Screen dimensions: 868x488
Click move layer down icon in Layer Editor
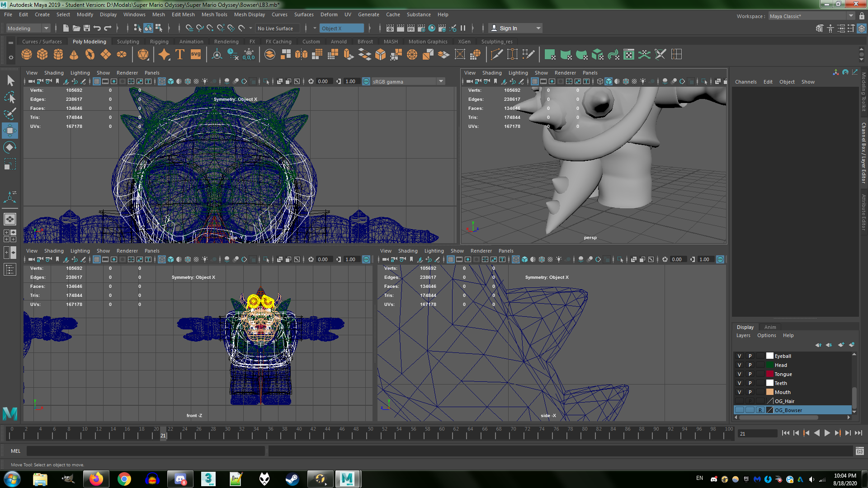click(x=829, y=345)
